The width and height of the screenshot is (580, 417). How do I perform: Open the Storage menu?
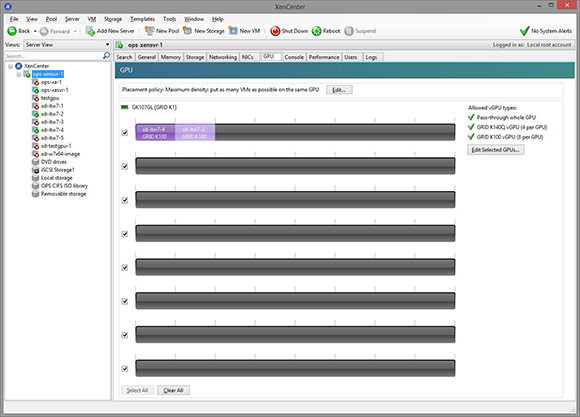[x=113, y=19]
